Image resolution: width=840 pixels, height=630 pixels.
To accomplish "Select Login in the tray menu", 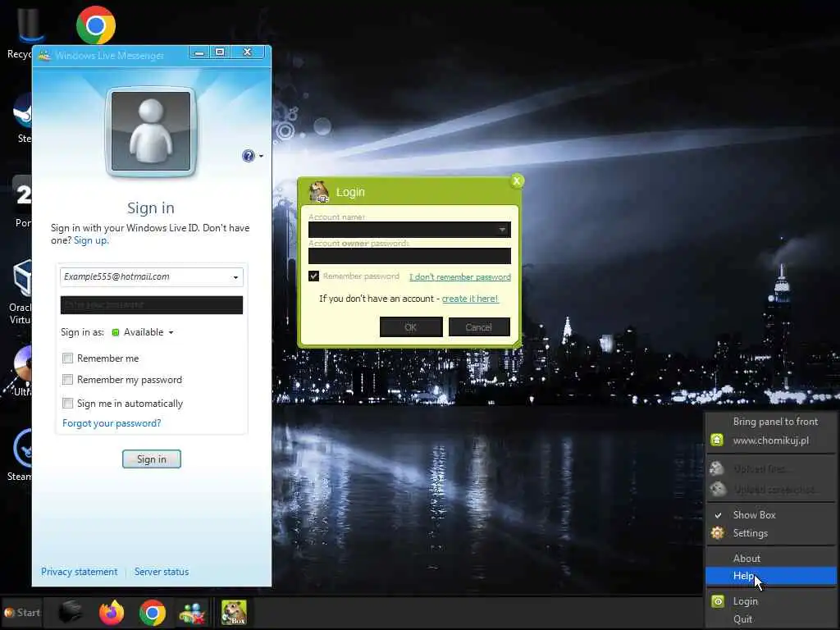I will click(x=771, y=601).
